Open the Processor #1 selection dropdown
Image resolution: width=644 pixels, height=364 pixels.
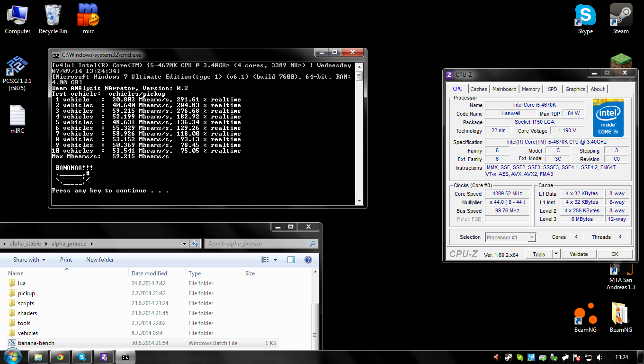coord(510,237)
